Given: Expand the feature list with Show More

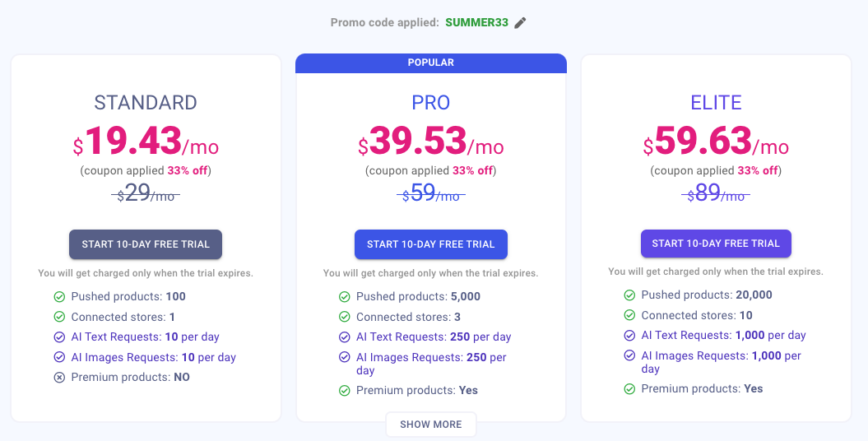Looking at the screenshot, I should pyautogui.click(x=431, y=425).
